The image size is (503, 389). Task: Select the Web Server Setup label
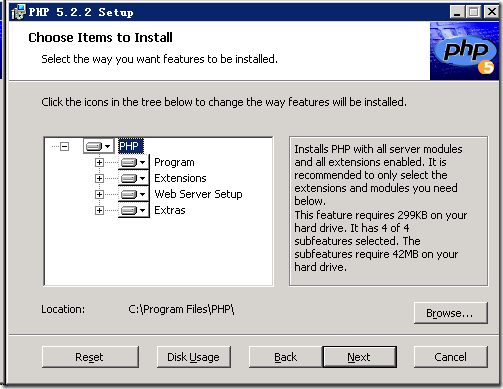(198, 194)
